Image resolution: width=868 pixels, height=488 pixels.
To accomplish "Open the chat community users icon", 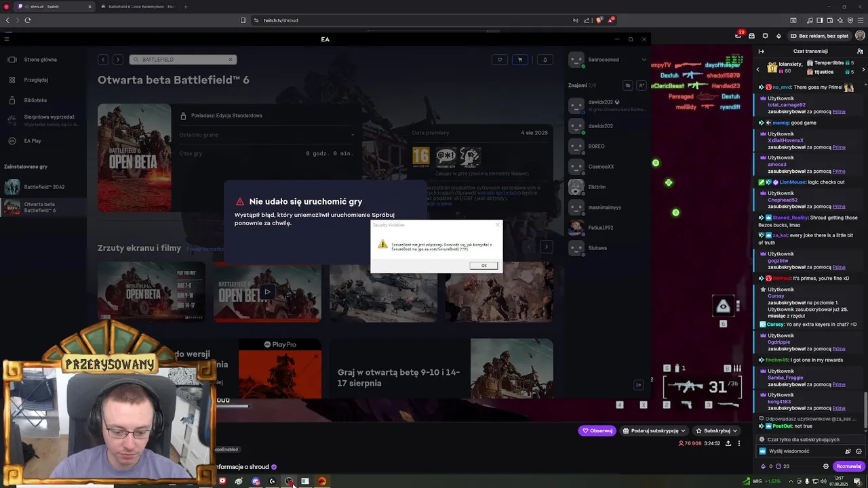I will (x=860, y=52).
